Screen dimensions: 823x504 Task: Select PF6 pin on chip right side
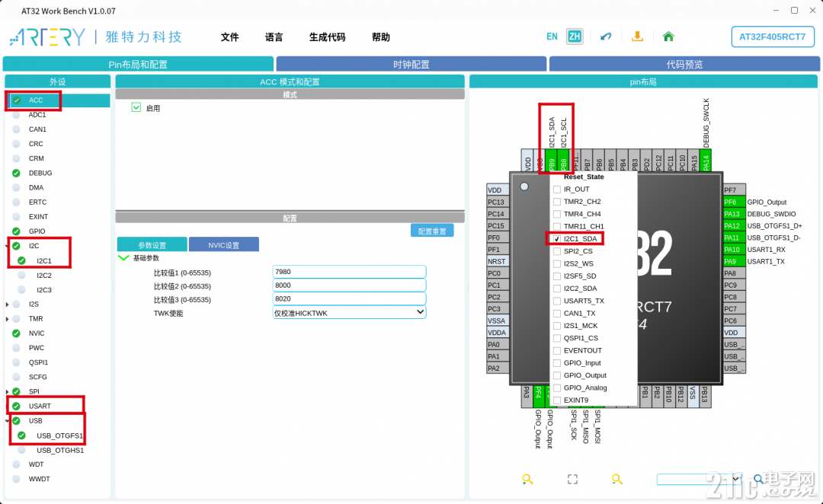(735, 203)
